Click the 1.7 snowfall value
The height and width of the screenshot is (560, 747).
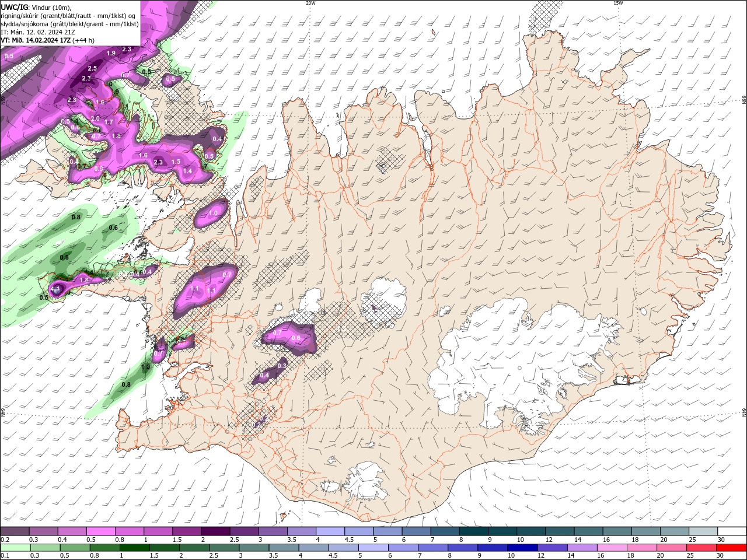pos(109,123)
